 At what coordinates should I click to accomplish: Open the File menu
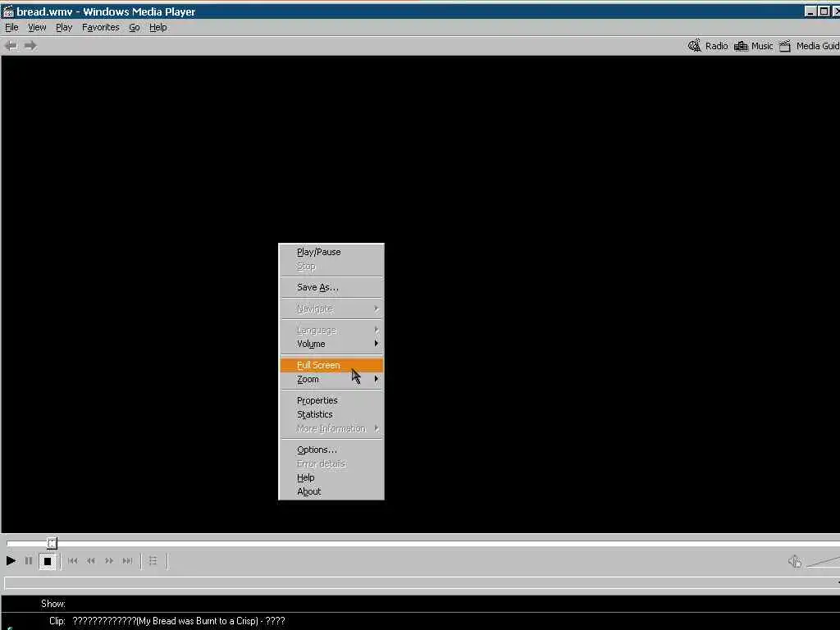coord(11,27)
